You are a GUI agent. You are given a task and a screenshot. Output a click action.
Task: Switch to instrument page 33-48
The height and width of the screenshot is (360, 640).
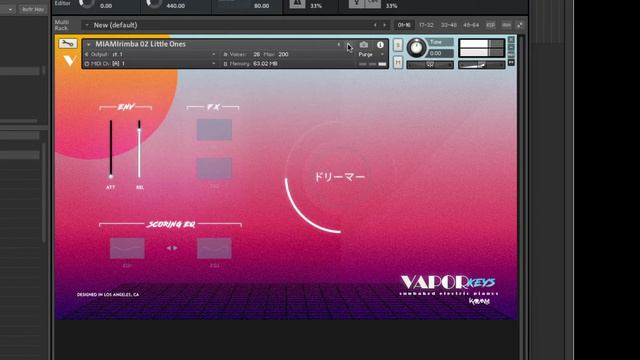click(x=449, y=25)
